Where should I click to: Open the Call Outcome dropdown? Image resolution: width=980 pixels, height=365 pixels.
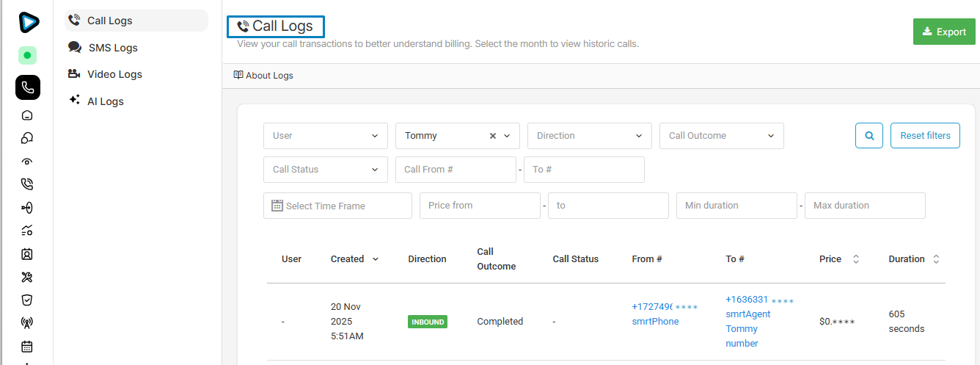coord(721,136)
